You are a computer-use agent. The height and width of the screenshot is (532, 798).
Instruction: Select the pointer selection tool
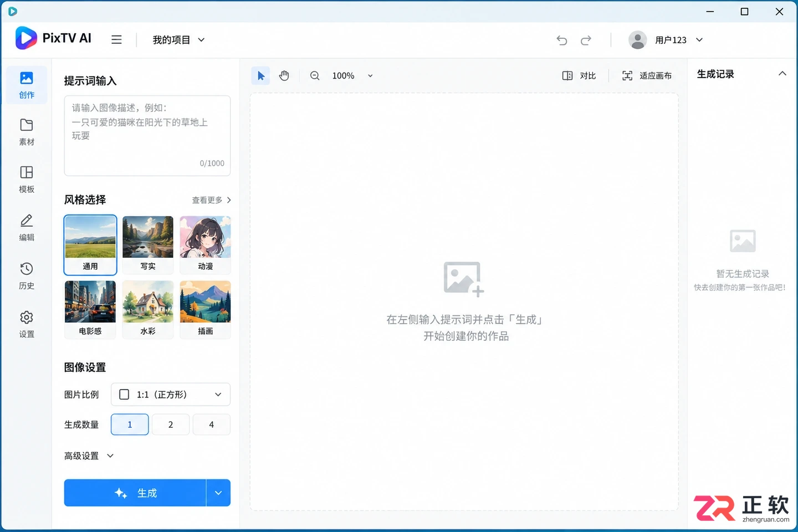pyautogui.click(x=261, y=75)
